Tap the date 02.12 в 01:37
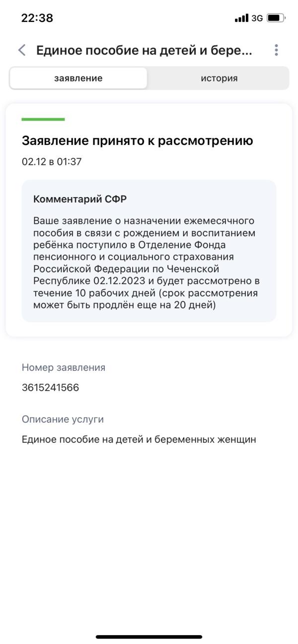 [52, 162]
